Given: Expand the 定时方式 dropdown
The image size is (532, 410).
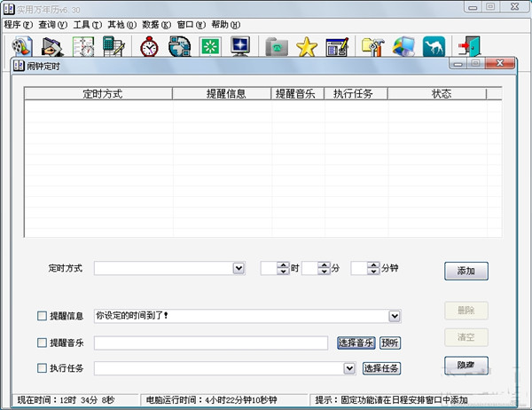Looking at the screenshot, I should (239, 268).
